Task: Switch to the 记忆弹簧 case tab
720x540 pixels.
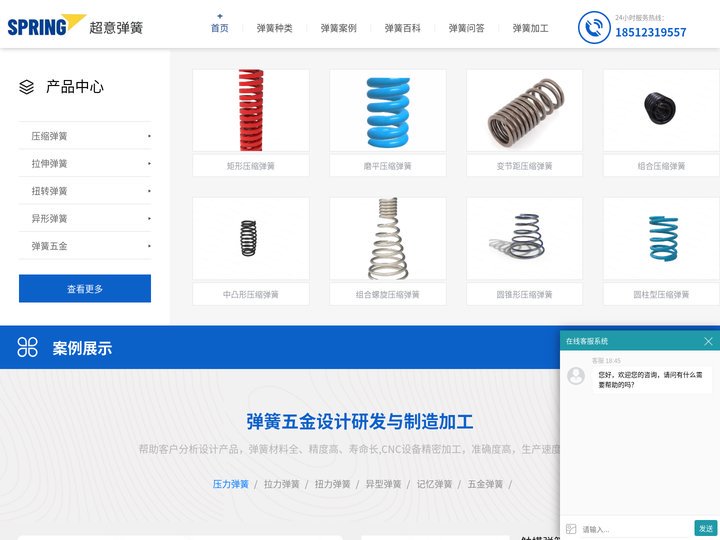Action: tap(434, 484)
